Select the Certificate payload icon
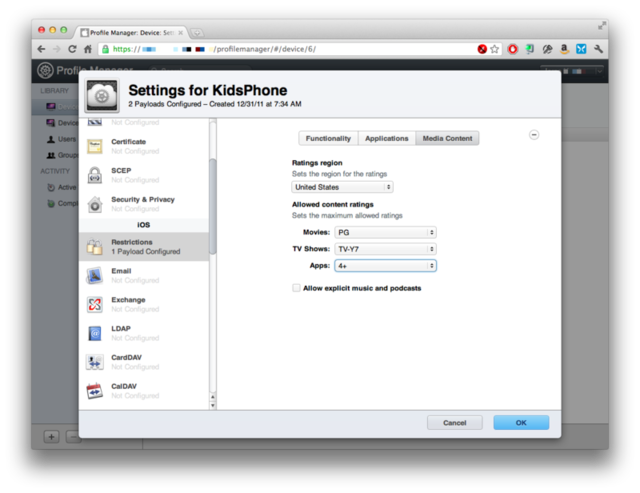 95,146
